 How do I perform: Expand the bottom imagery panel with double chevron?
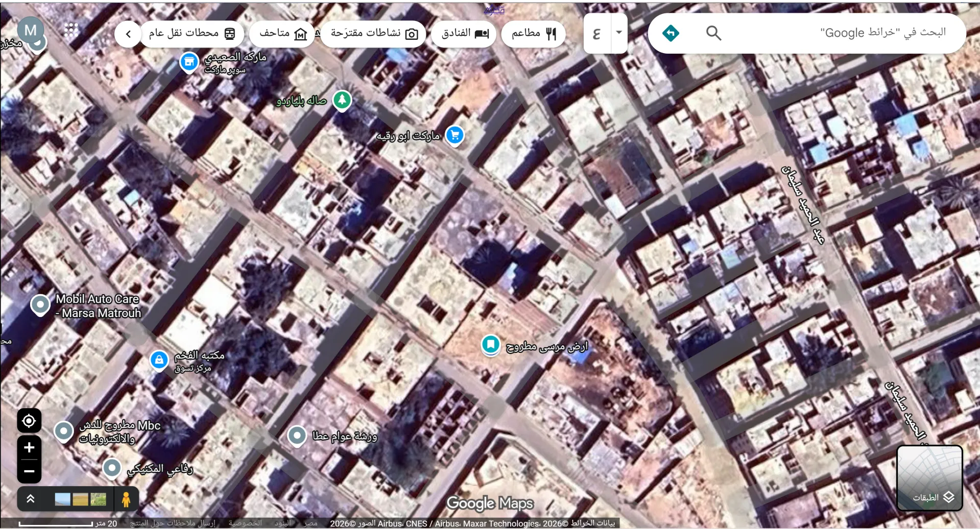(31, 499)
